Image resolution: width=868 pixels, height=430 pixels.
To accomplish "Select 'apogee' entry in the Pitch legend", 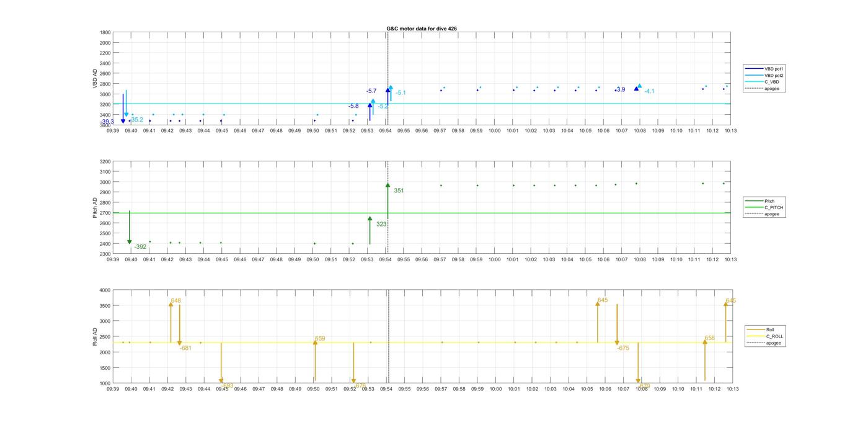I will pyautogui.click(x=772, y=214).
